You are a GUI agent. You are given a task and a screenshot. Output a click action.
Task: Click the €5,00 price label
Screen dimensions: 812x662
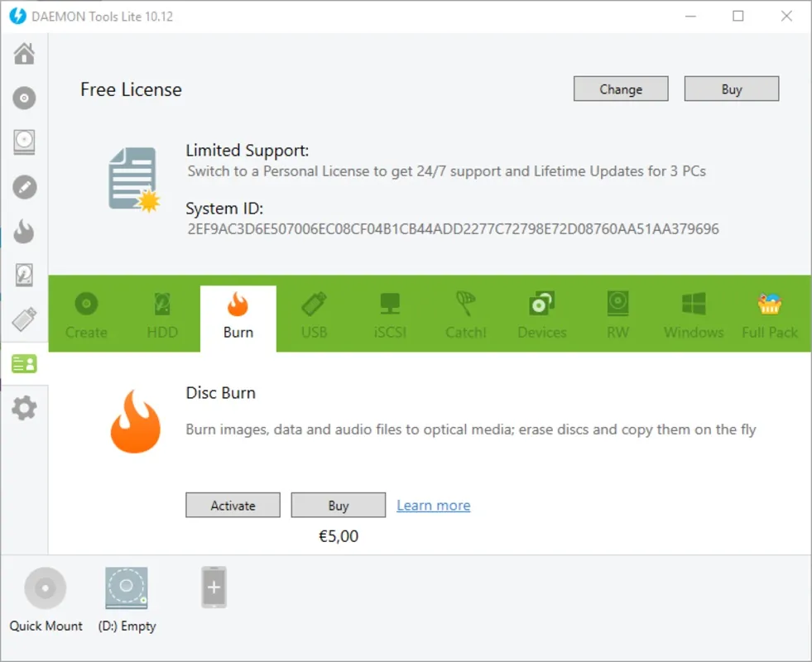pyautogui.click(x=339, y=536)
